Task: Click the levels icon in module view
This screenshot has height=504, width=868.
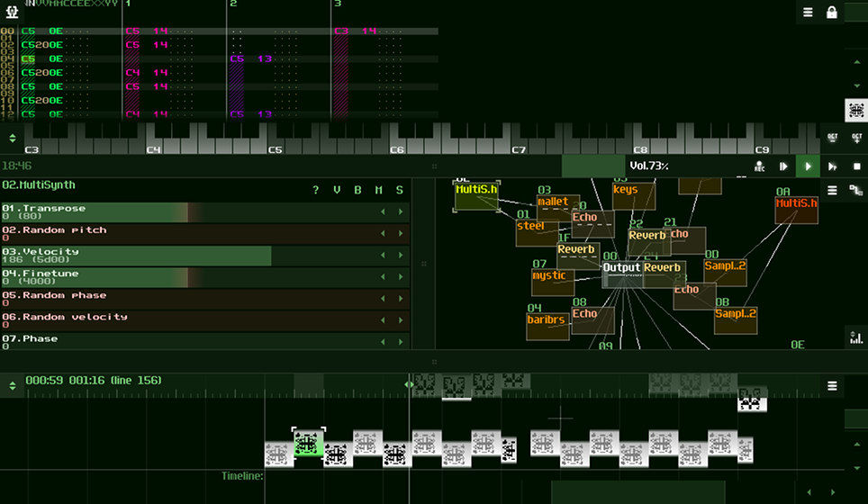Action: [x=855, y=337]
